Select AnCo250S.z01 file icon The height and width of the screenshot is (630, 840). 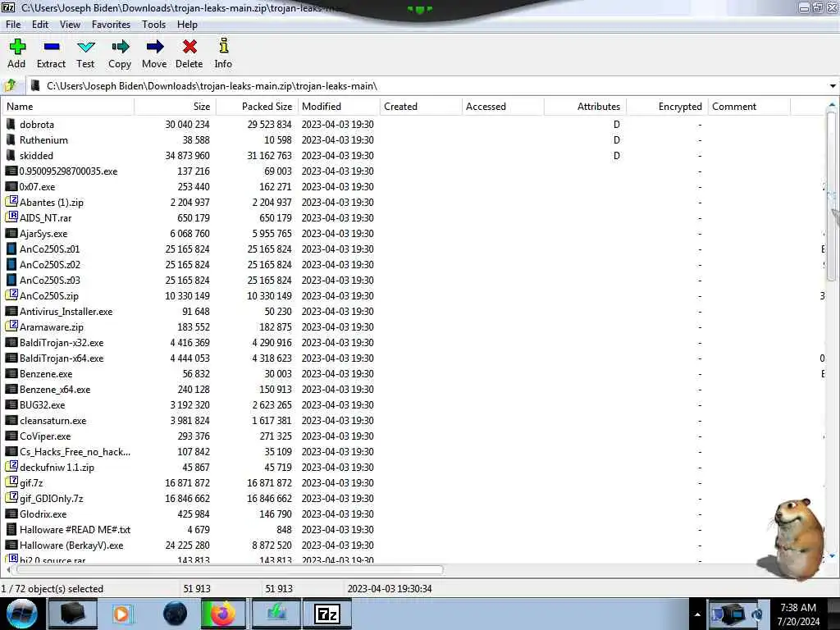click(x=11, y=249)
